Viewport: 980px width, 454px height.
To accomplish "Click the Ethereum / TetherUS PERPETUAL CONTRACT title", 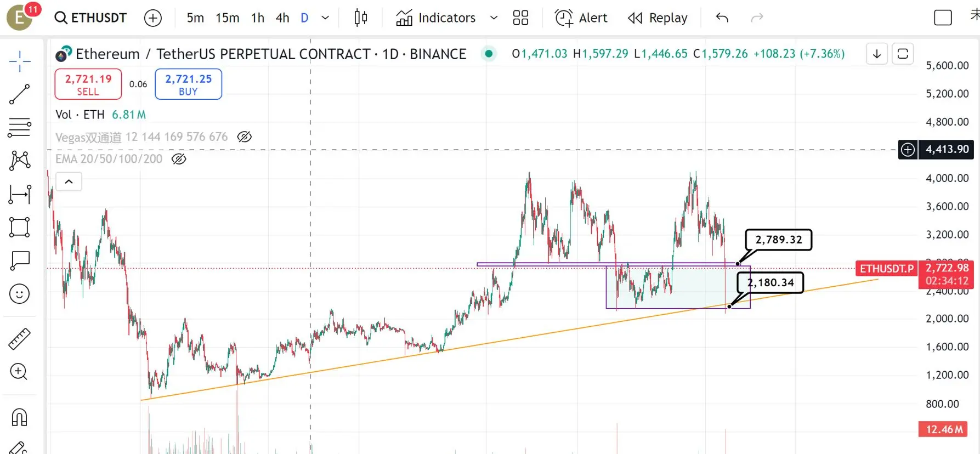I will pyautogui.click(x=271, y=54).
